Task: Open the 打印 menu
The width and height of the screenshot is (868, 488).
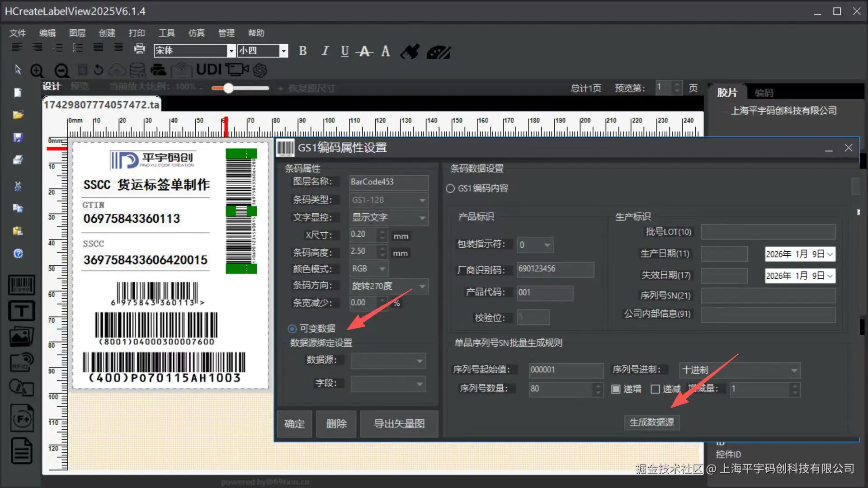Action: click(x=137, y=33)
